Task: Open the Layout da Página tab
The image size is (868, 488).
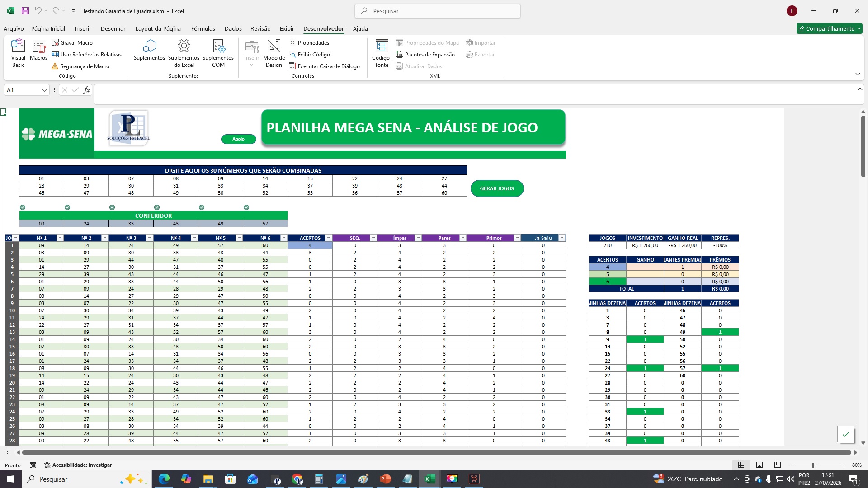Action: 158,28
